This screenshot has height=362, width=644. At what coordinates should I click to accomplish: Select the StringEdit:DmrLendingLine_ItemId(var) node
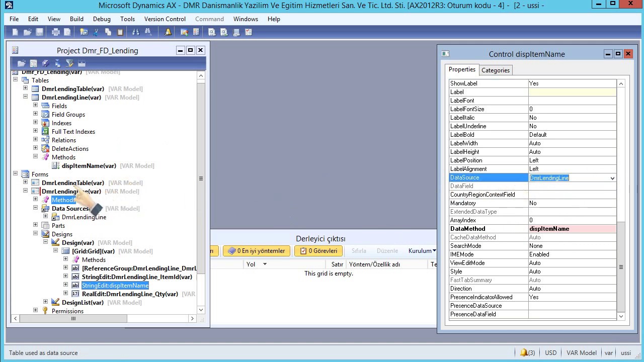pyautogui.click(x=137, y=277)
